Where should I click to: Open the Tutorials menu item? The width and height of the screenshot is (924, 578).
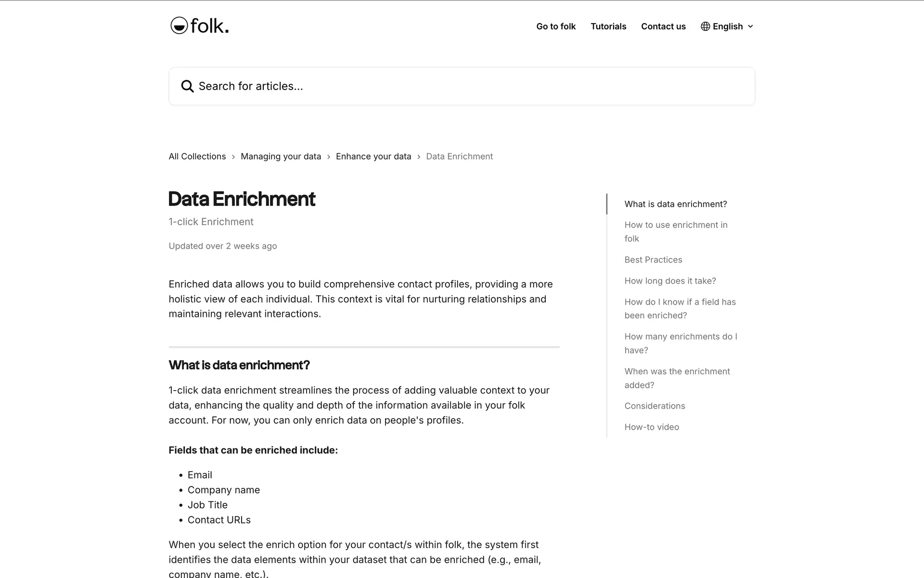[608, 26]
